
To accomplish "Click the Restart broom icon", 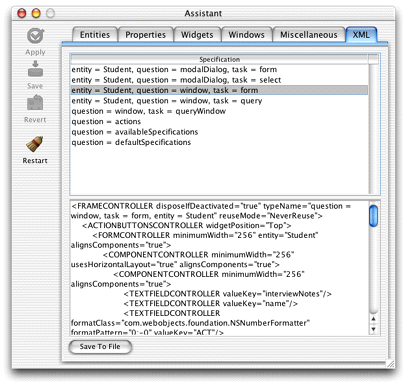I will (x=35, y=144).
